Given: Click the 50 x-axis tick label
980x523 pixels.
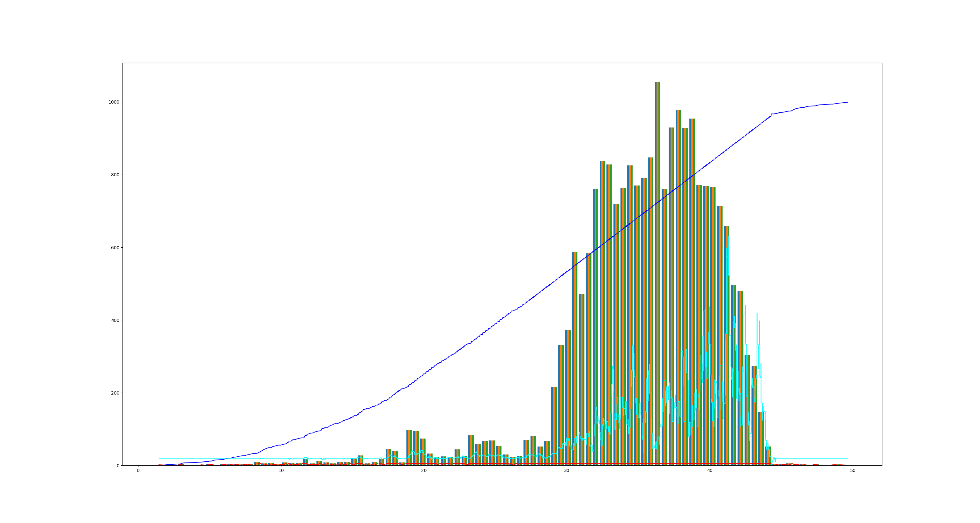Looking at the screenshot, I should click(x=852, y=470).
